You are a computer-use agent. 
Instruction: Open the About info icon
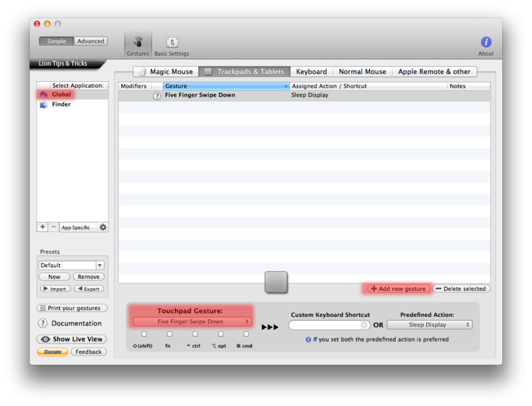486,42
